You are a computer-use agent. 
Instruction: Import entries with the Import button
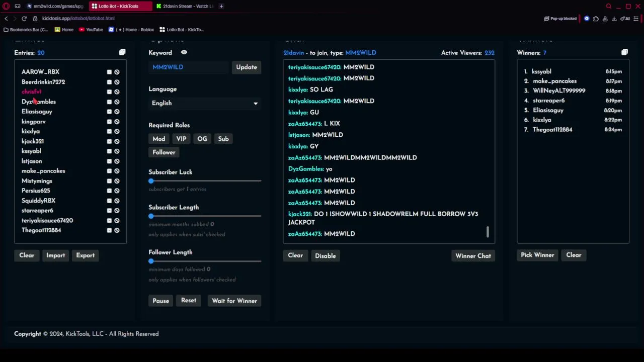click(x=55, y=255)
